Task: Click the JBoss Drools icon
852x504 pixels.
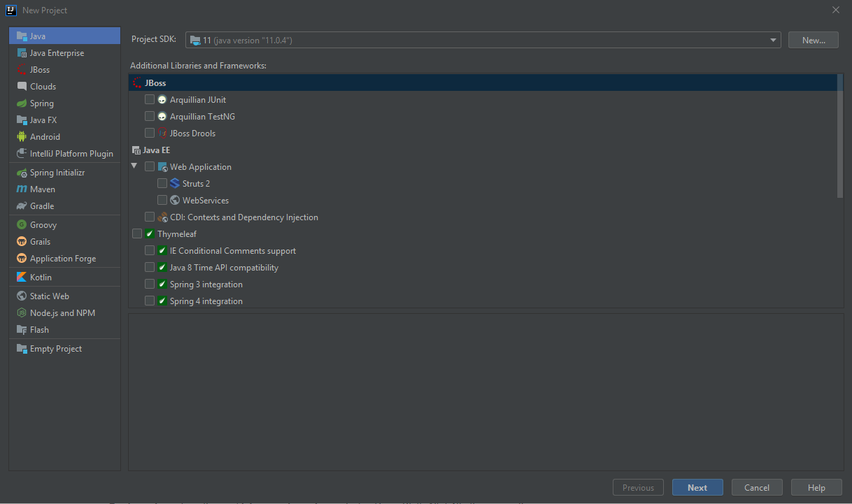Action: tap(162, 134)
